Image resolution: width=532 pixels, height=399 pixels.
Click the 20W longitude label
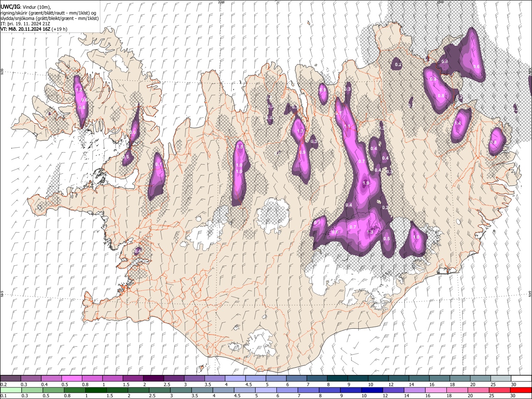[x=221, y=2]
